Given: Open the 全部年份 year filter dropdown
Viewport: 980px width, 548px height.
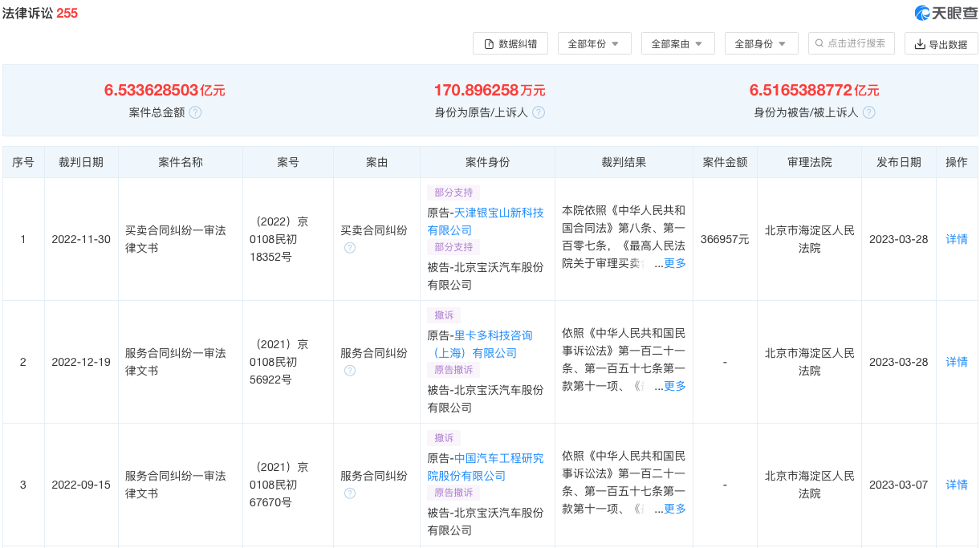Looking at the screenshot, I should pyautogui.click(x=594, y=44).
